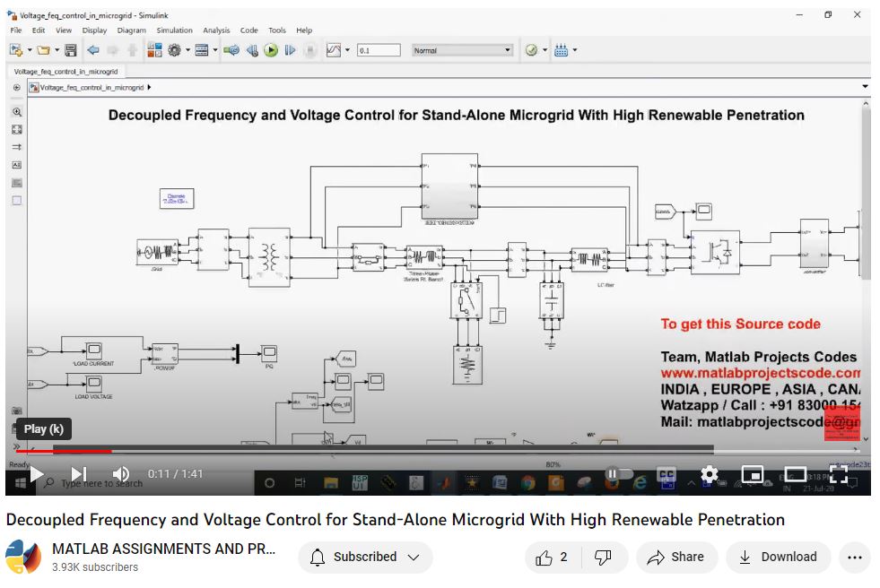
Task: Expand the model path breadcrumb arrow
Action: [x=149, y=88]
